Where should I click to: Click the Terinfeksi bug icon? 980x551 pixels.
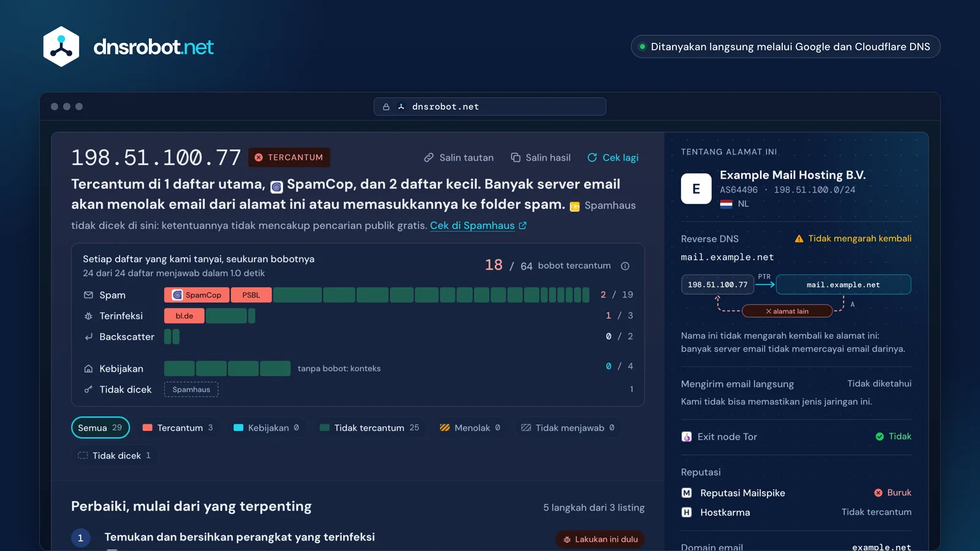click(88, 316)
